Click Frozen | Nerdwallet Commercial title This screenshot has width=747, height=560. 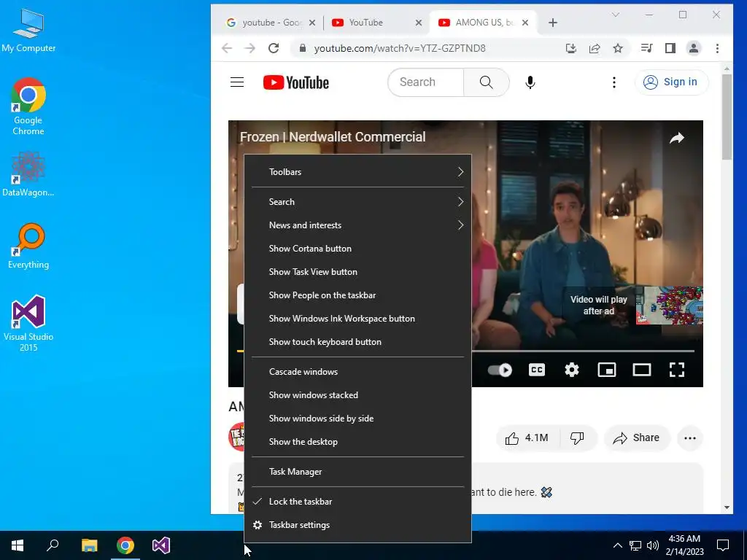coord(333,137)
